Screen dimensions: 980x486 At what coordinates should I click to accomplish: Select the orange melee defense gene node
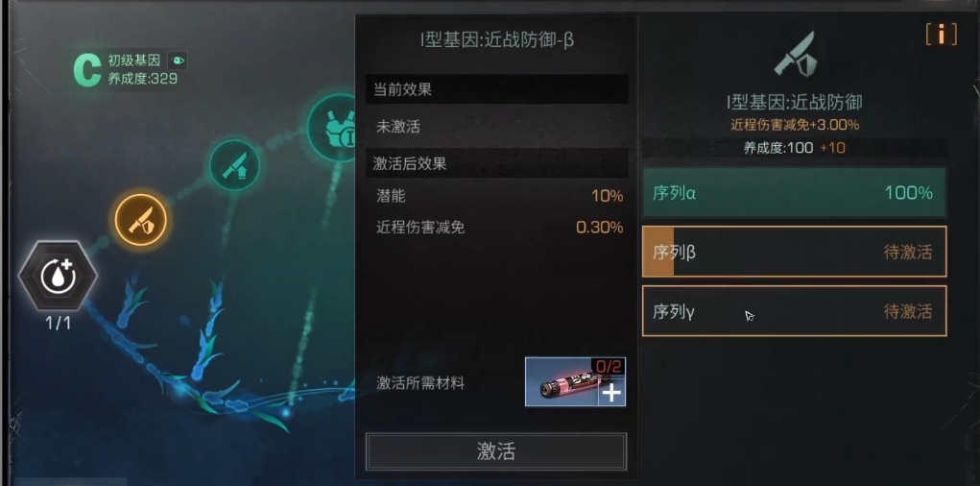tap(141, 220)
